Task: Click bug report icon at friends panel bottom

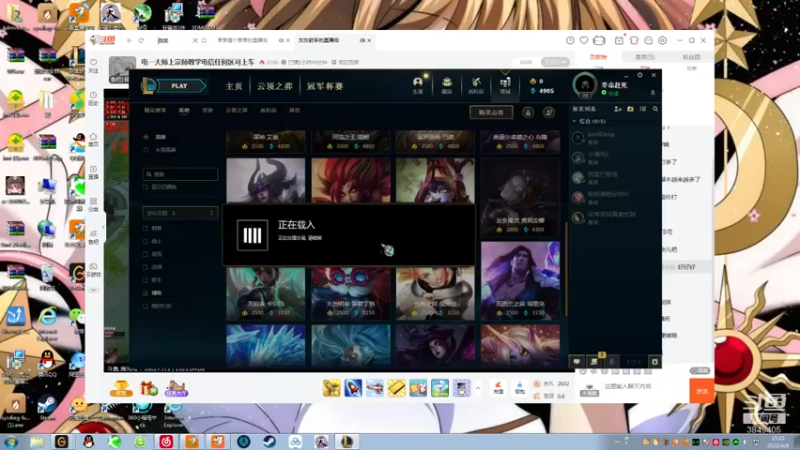Action: pyautogui.click(x=655, y=361)
